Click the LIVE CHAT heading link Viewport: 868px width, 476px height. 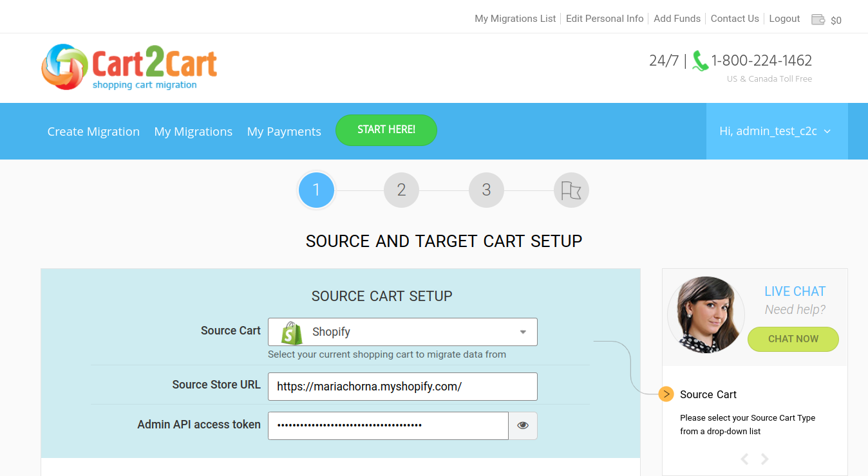point(795,291)
